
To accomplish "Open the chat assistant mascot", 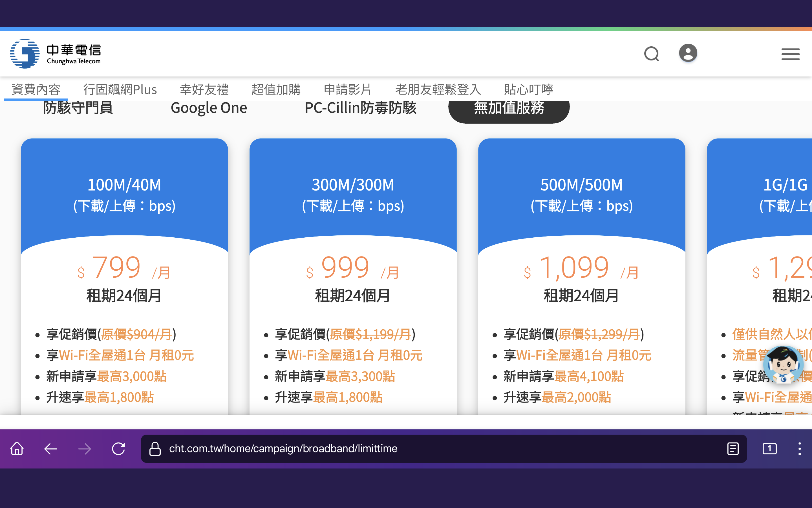I will pos(784,365).
